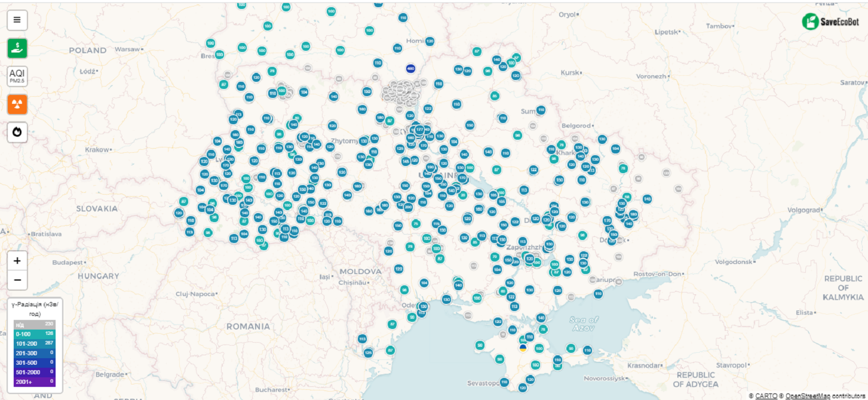Viewport: 868px width, 400px height.
Task: Select the 0-100 legend range
Action: (34, 334)
